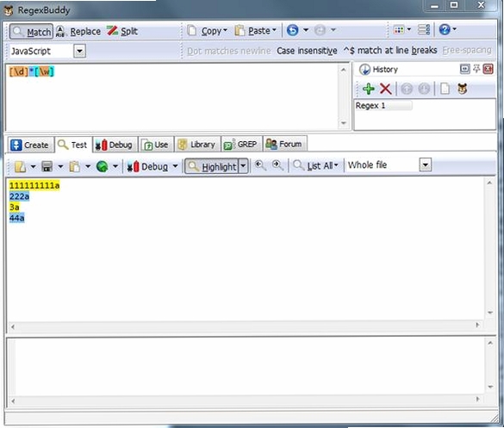This screenshot has width=504, height=428.
Task: Click the colored-dots Preferences icon in toolbar
Action: (399, 30)
